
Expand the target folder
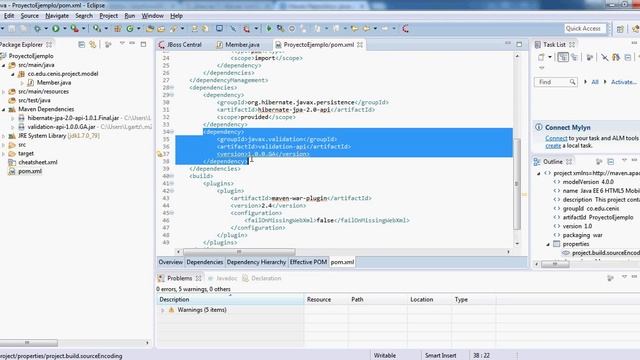4,154
